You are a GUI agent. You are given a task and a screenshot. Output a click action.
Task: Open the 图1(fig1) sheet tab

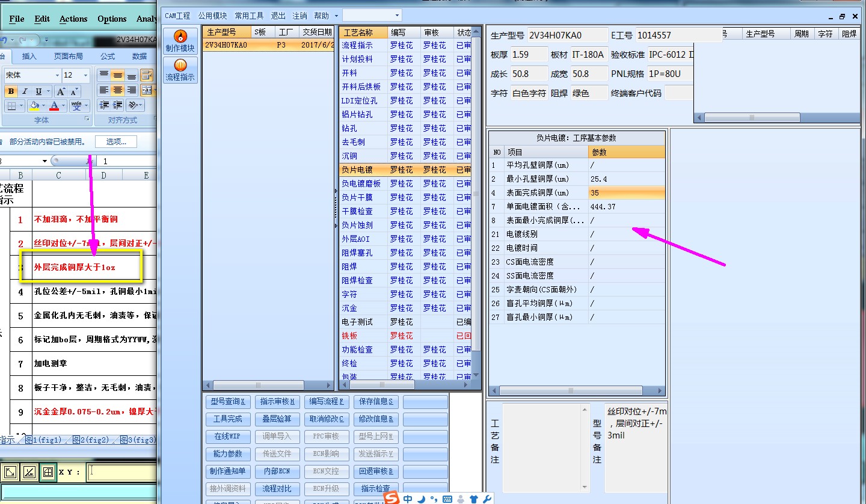pos(43,440)
